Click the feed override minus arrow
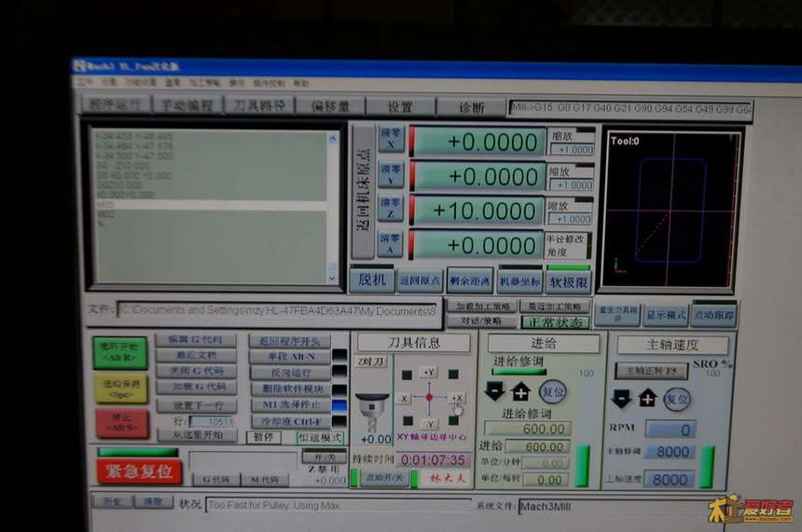 [495, 392]
